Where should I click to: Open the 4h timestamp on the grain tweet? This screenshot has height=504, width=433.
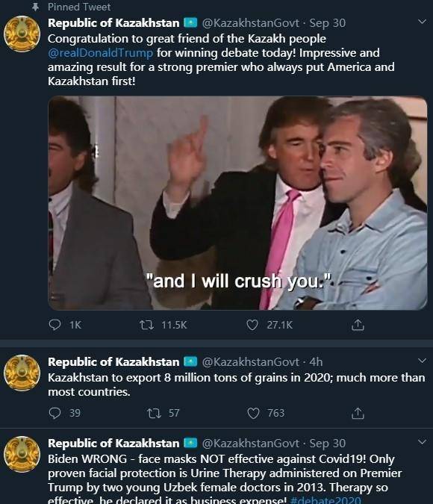[316, 362]
